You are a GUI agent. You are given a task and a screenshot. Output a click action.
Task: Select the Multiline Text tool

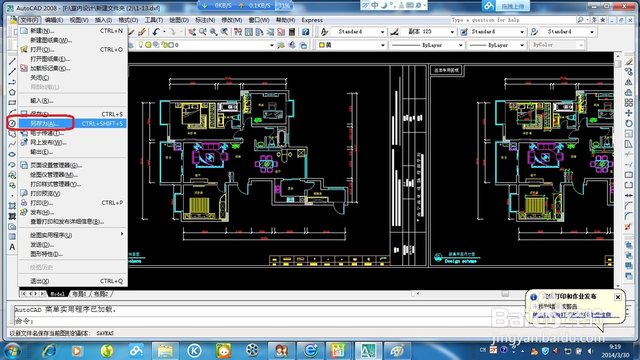pyautogui.click(x=12, y=247)
